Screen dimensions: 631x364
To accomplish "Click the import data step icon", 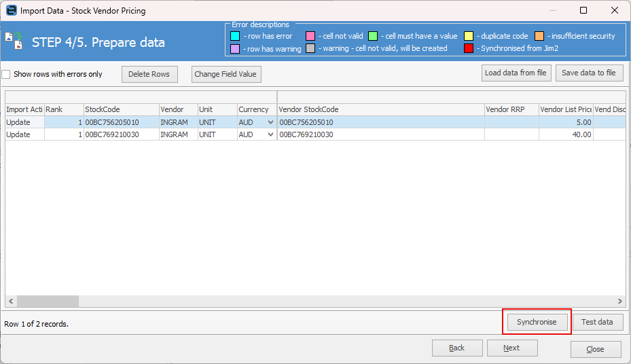I will pyautogui.click(x=14, y=41).
